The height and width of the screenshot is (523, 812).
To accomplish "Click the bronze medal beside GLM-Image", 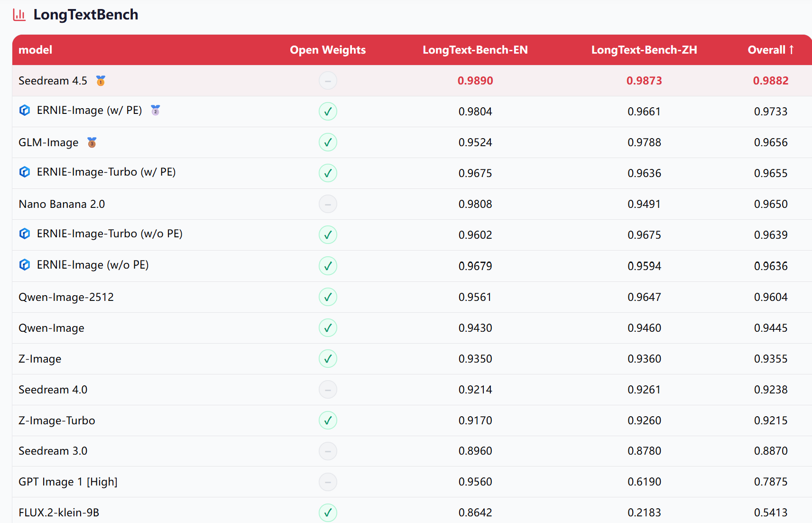I will pos(92,142).
